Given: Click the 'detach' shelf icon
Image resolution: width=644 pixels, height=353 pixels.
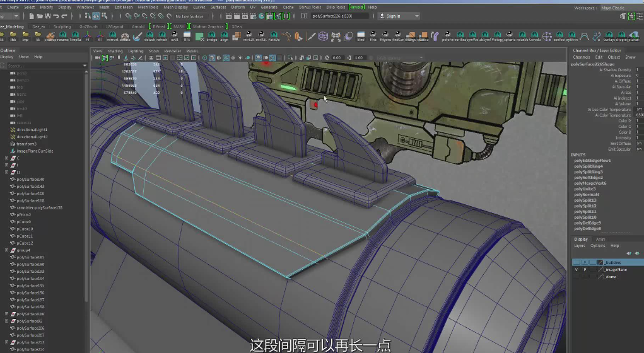Looking at the screenshot, I should (x=149, y=36).
